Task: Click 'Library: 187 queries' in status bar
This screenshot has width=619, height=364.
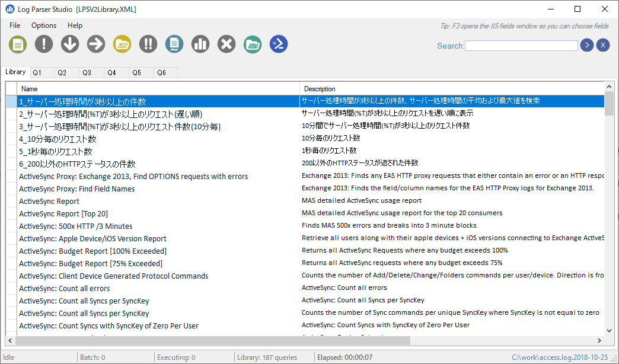Action: (267, 357)
